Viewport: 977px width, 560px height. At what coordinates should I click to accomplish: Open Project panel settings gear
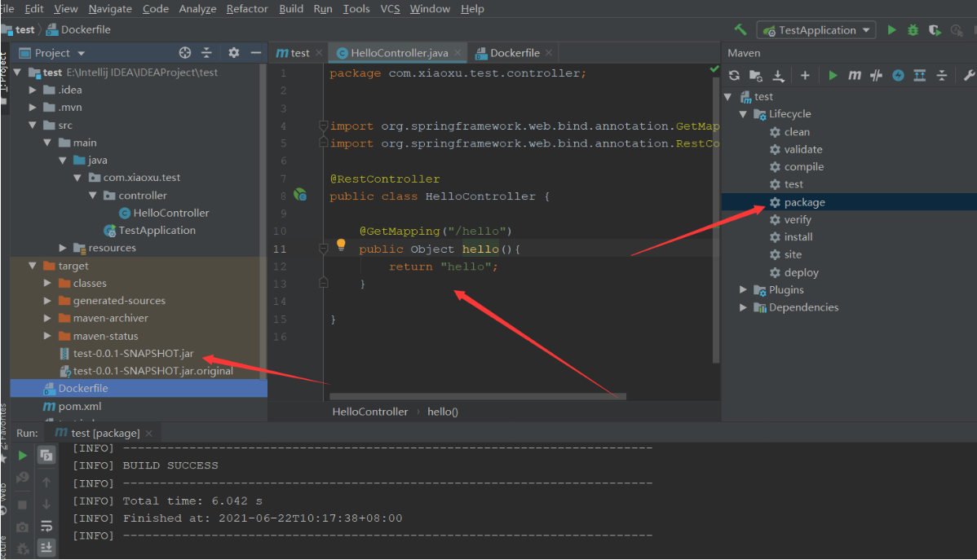pyautogui.click(x=234, y=53)
